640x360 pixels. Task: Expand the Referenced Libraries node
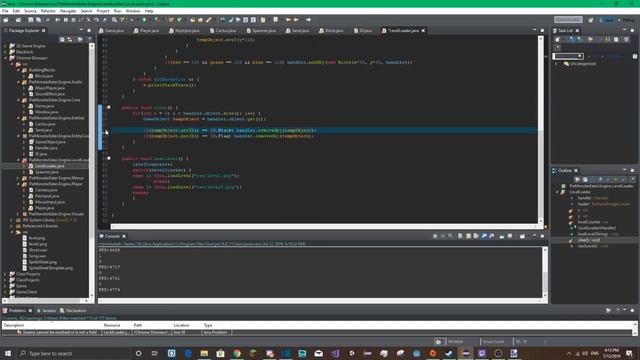tap(12, 226)
